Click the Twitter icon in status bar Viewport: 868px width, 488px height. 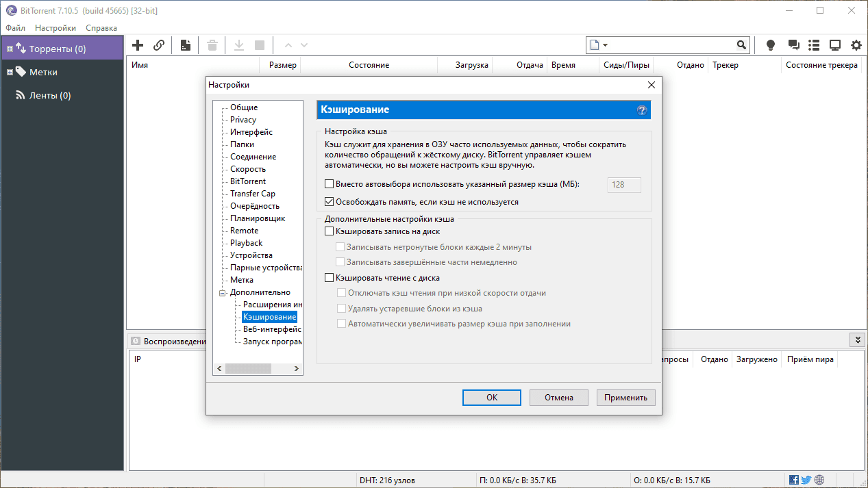(x=806, y=480)
